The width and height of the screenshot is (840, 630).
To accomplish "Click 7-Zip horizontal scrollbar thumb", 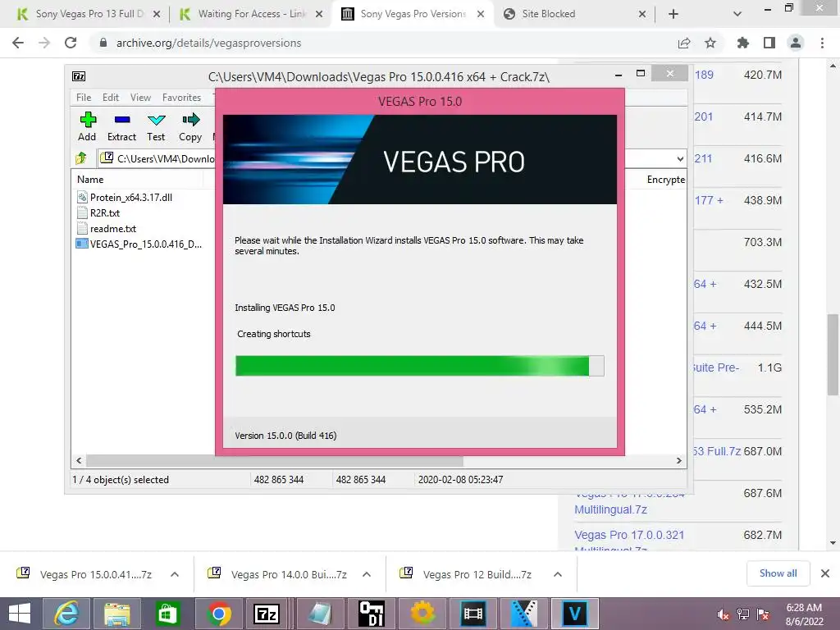I will pyautogui.click(x=275, y=460).
